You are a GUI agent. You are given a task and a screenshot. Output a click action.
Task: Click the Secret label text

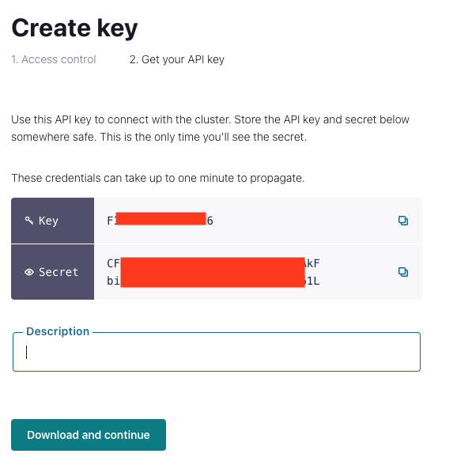coord(59,272)
